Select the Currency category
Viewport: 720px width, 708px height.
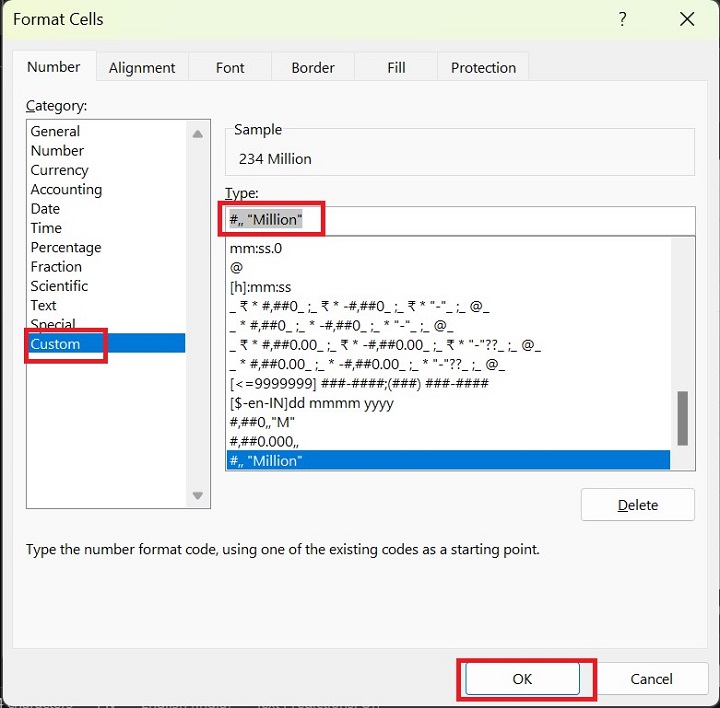tap(59, 170)
